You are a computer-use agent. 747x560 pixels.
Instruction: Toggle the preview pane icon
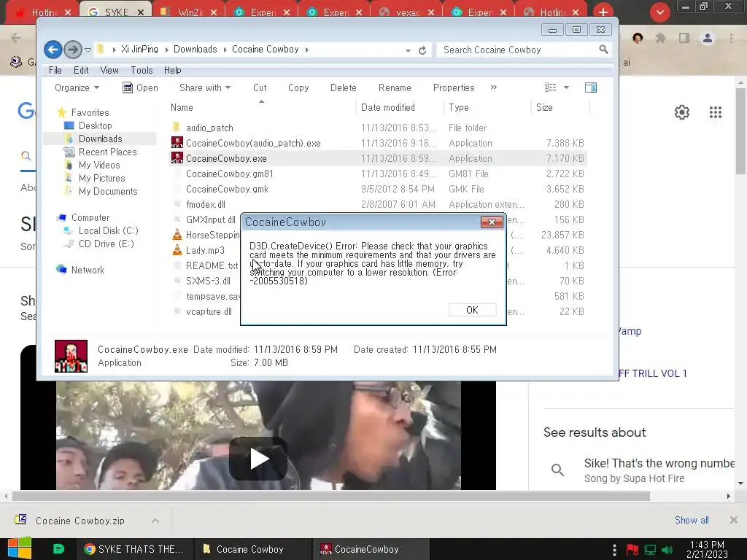pos(591,87)
